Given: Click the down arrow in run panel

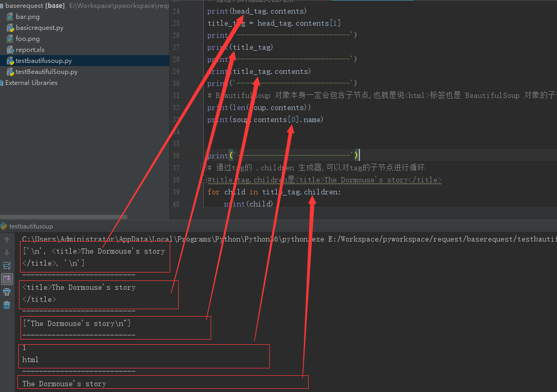Looking at the screenshot, I should click(7, 252).
